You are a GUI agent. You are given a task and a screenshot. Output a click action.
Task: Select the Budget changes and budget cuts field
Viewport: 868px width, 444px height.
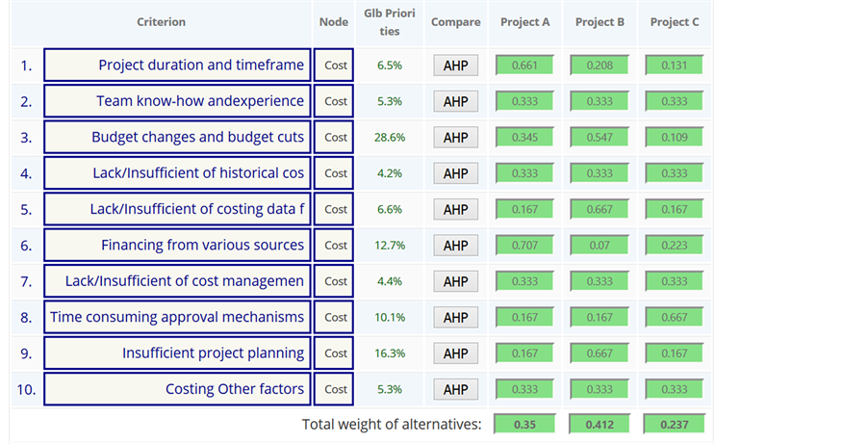178,137
